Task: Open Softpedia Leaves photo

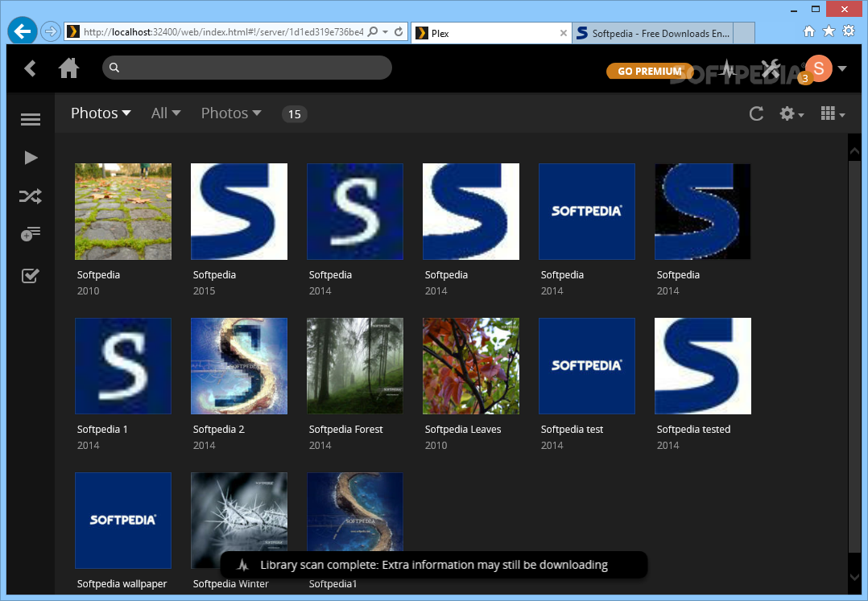Action: click(471, 366)
